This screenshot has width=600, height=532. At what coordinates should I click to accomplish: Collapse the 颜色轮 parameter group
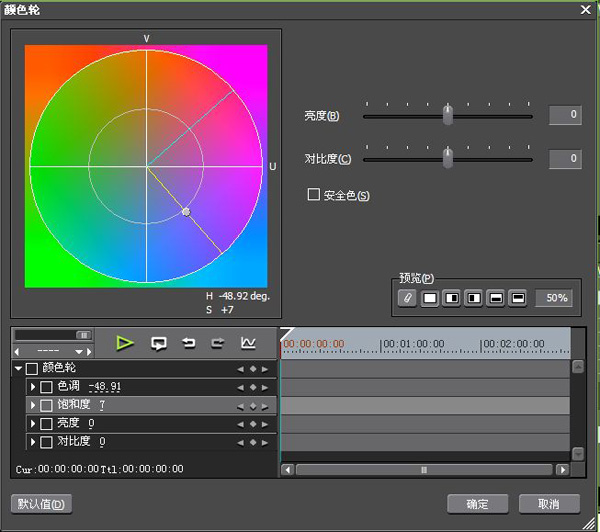pos(18,368)
